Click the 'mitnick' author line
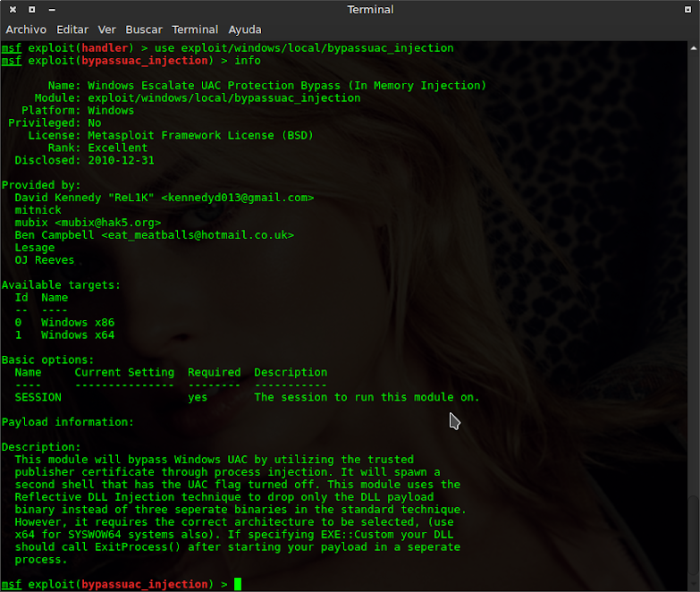Image resolution: width=700 pixels, height=592 pixels. click(38, 210)
